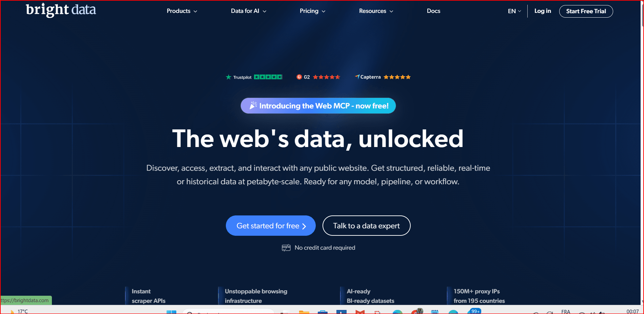Viewport: 644px width, 314px height.
Task: Go to the Docs page
Action: tap(433, 11)
